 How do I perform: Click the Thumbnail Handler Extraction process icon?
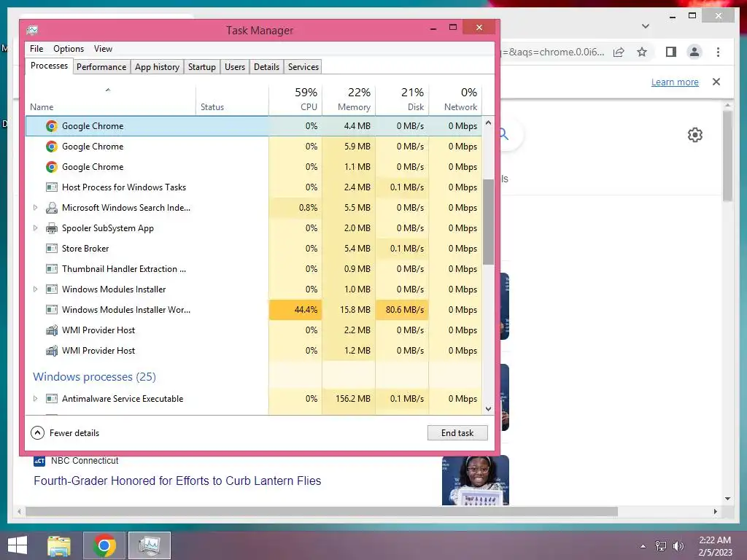tap(52, 269)
